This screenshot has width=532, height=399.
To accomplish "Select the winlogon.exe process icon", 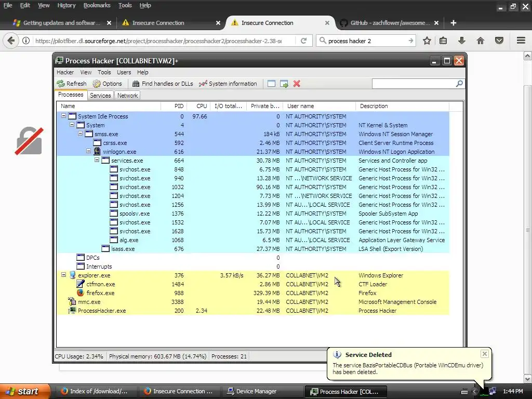I will (x=97, y=151).
